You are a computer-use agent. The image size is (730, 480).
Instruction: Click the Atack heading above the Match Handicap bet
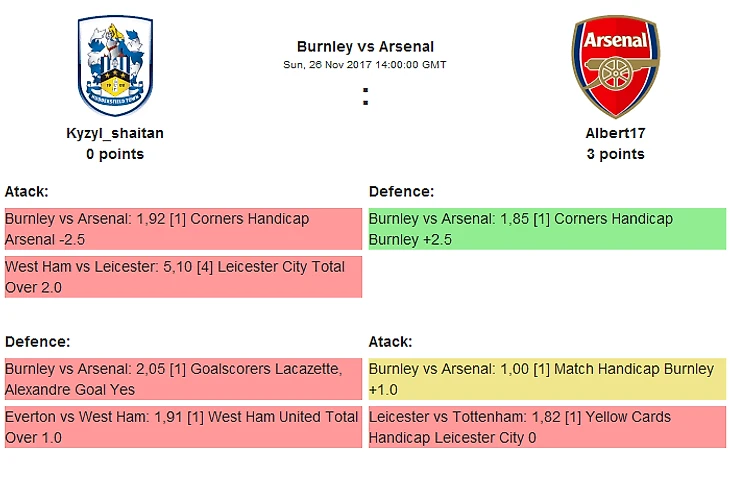[x=391, y=341]
